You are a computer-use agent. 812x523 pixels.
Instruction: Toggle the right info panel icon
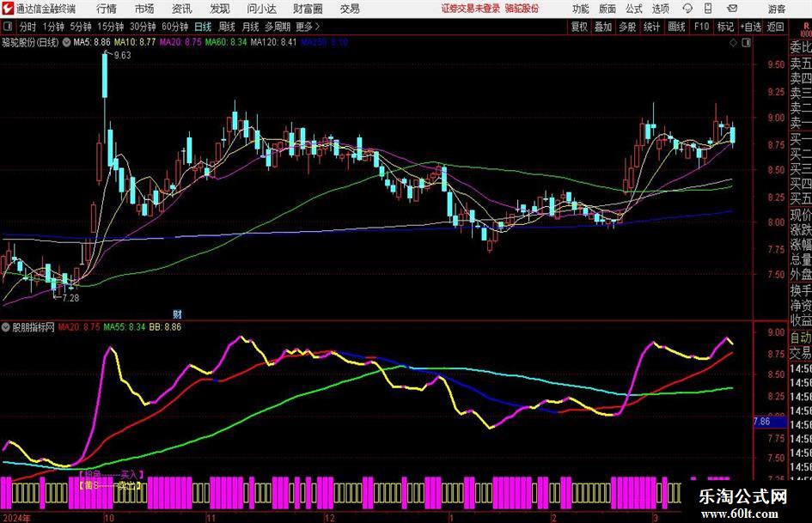pos(746,43)
